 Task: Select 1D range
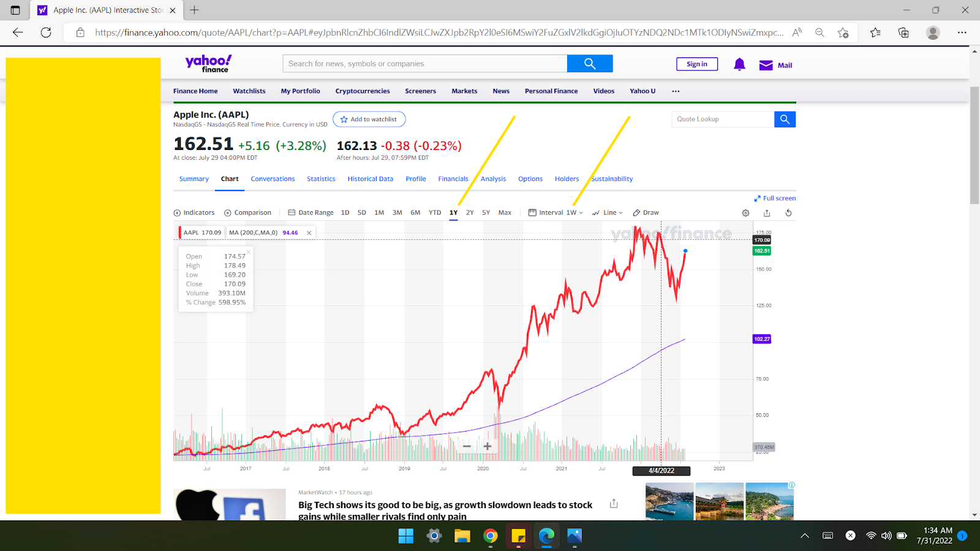[345, 213]
